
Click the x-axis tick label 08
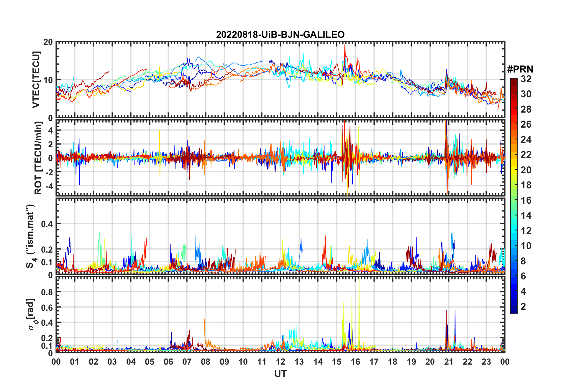pos(206,362)
